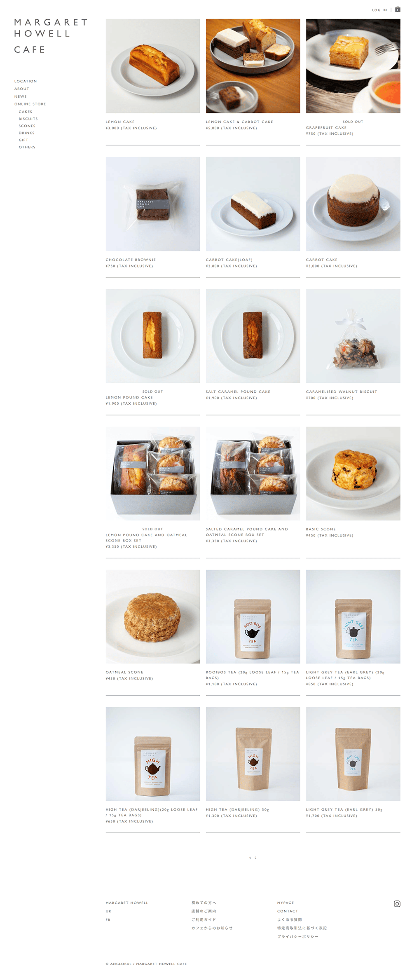Open Chocolate Brownie product image
Image resolution: width=412 pixels, height=980 pixels.
click(153, 204)
